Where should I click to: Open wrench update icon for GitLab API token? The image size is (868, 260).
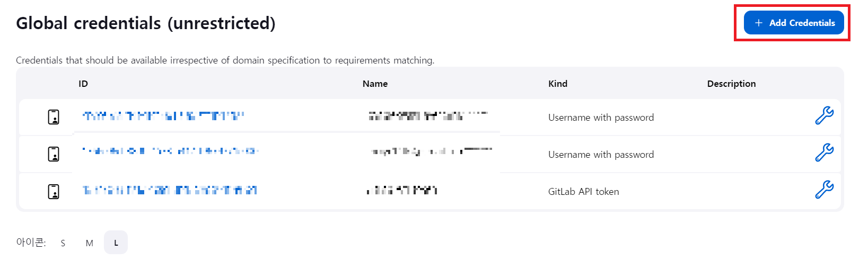[x=824, y=190]
